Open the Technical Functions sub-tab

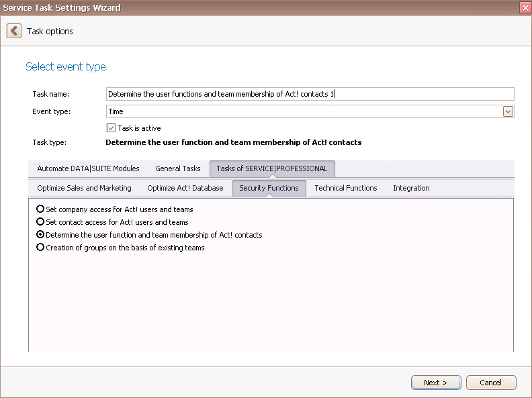coord(346,188)
